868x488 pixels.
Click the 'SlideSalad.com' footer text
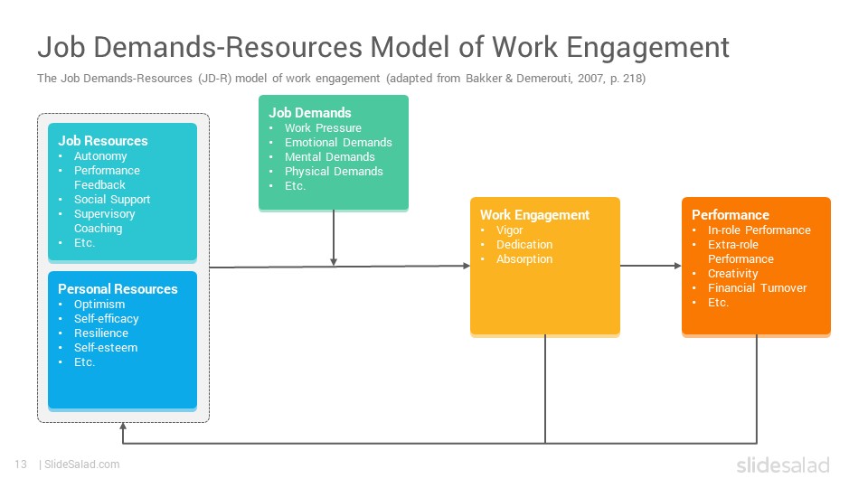(82, 465)
